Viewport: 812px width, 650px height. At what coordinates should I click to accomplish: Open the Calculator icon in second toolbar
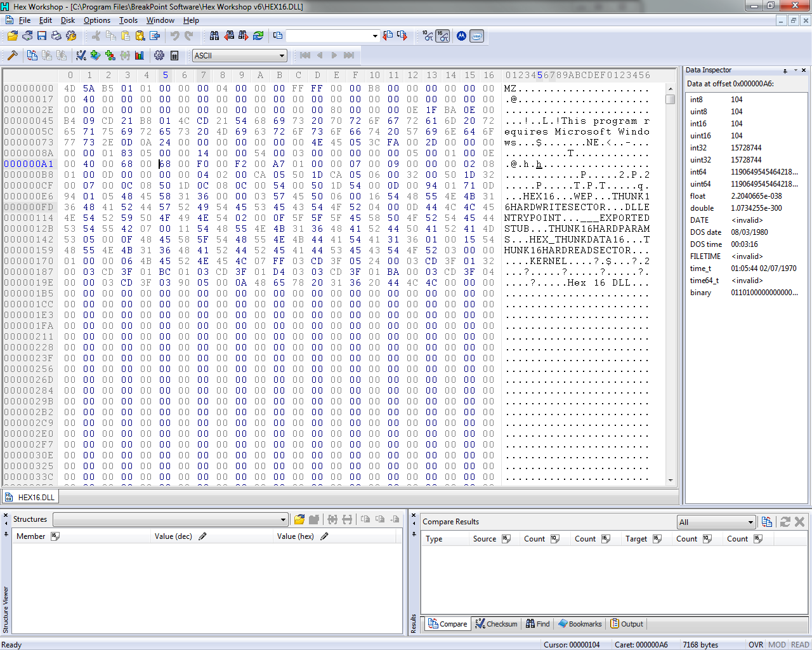(174, 55)
